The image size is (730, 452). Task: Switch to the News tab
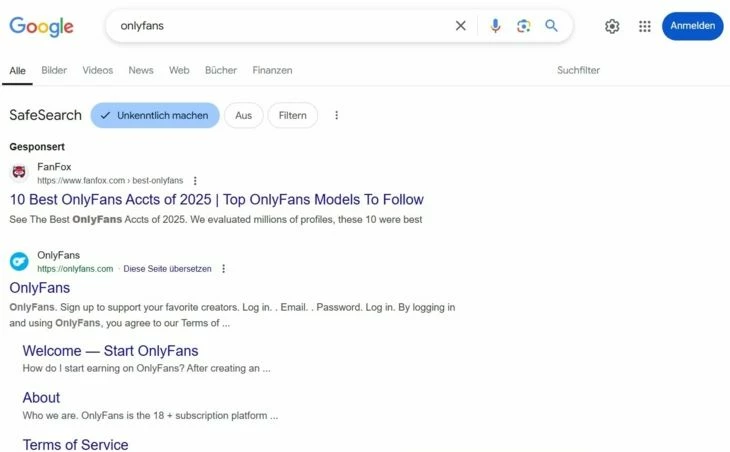coord(141,70)
